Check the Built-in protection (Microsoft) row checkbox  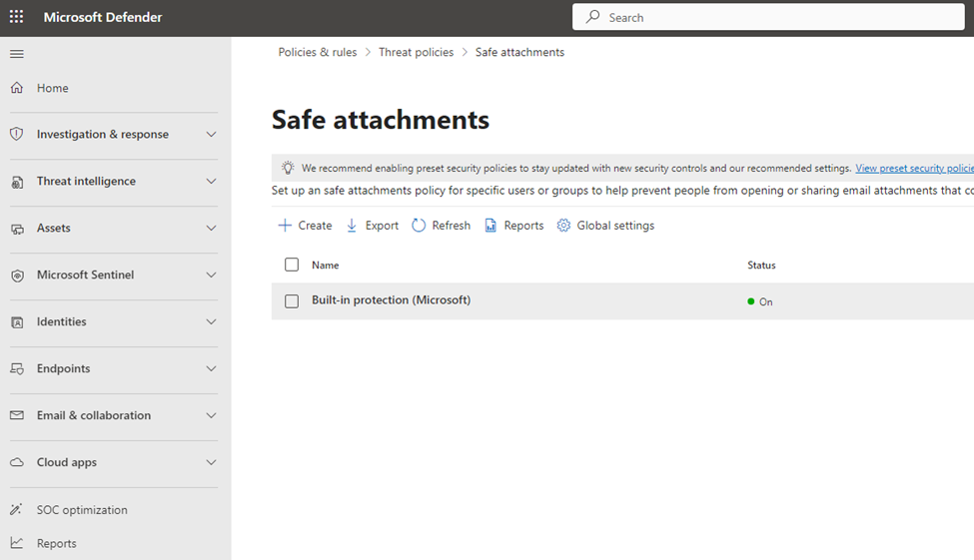(292, 301)
